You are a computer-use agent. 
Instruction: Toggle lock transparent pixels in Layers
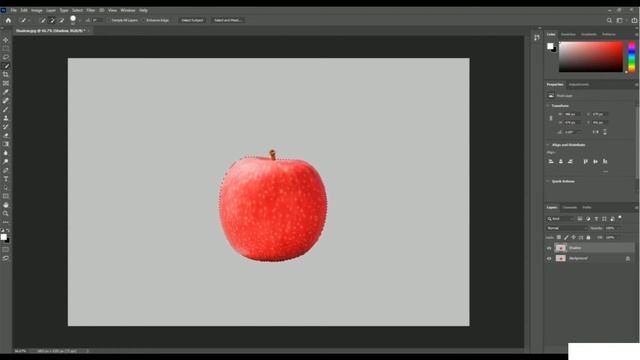click(x=559, y=237)
